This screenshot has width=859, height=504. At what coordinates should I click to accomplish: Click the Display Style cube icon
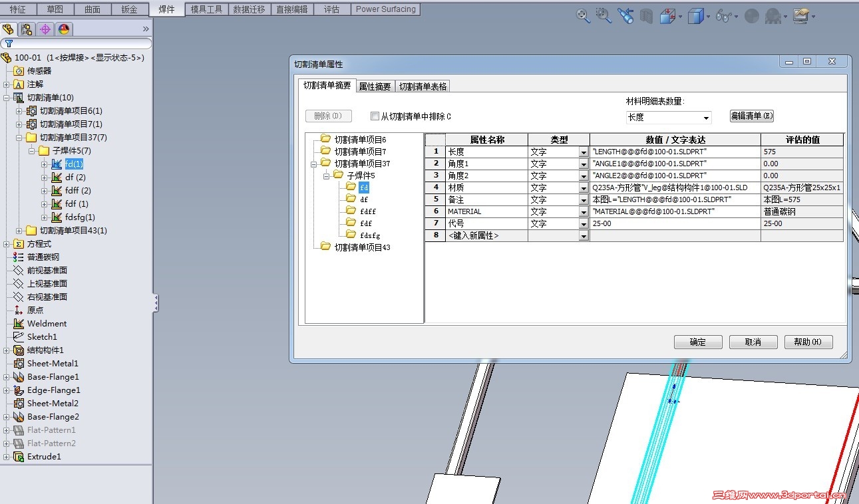pyautogui.click(x=695, y=16)
